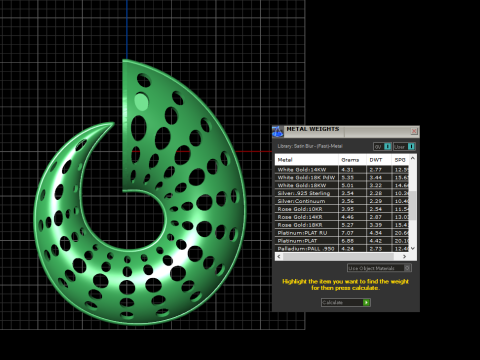Click the DWT value for Rose Gold:18KR
This screenshot has height=360, width=480.
coord(375,225)
